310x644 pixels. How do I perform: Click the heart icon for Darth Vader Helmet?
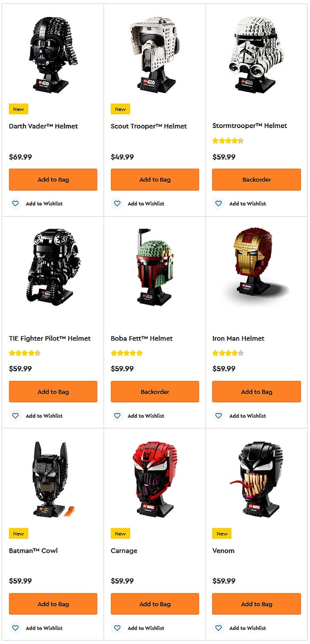tap(15, 204)
